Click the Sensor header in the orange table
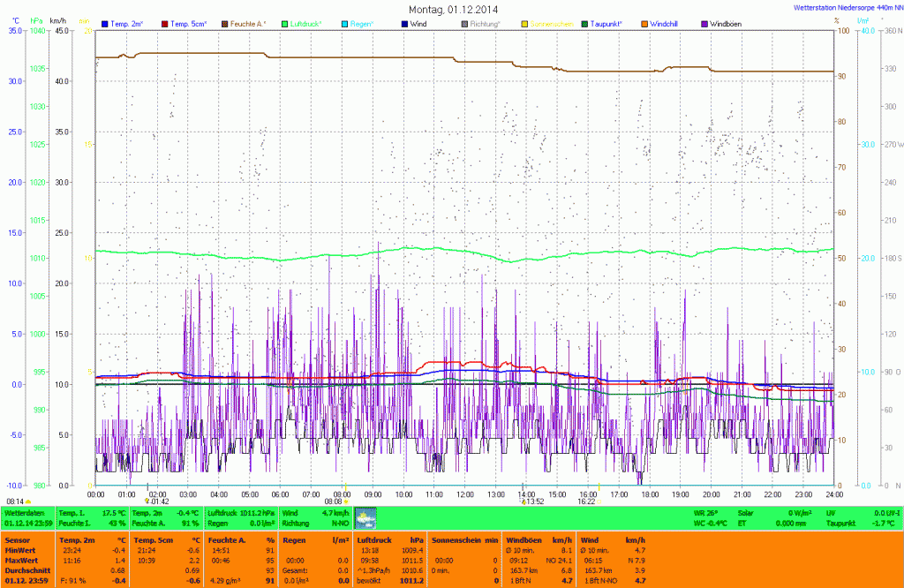 click(x=16, y=539)
